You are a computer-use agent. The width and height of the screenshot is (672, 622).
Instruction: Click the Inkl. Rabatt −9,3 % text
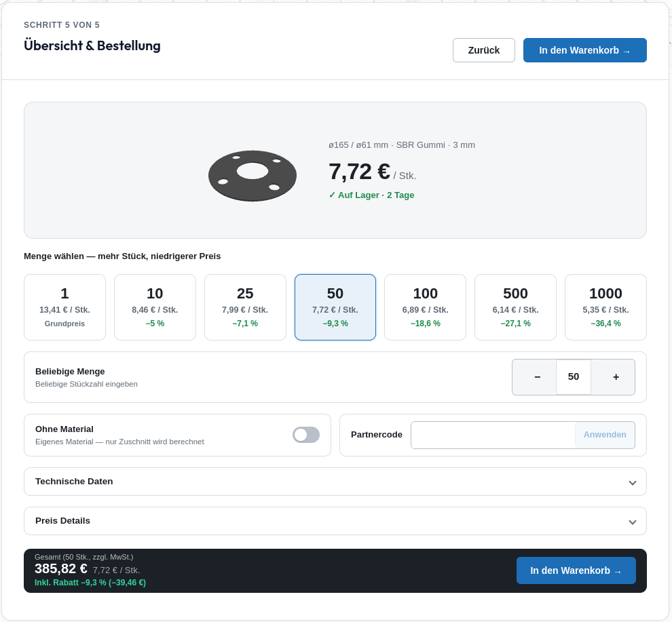pos(90,583)
